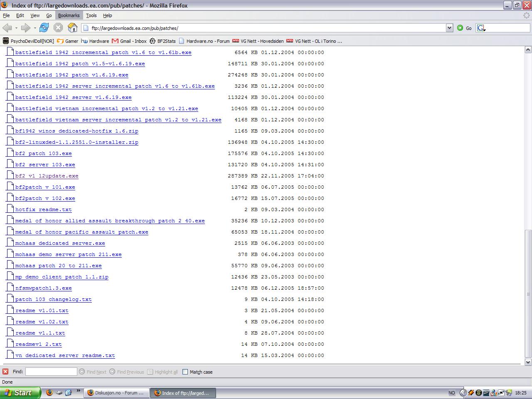Enable the Match case checkbox
Image resolution: width=532 pixels, height=399 pixels.
pyautogui.click(x=185, y=372)
